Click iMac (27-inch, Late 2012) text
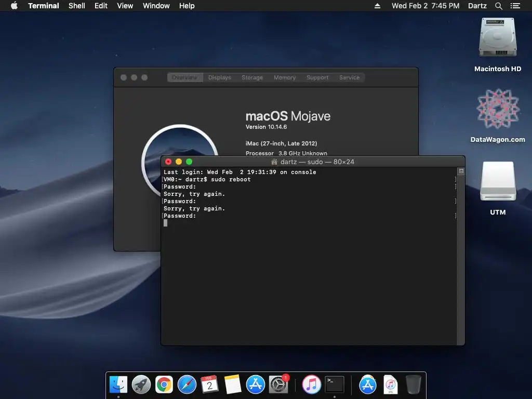 (x=281, y=143)
